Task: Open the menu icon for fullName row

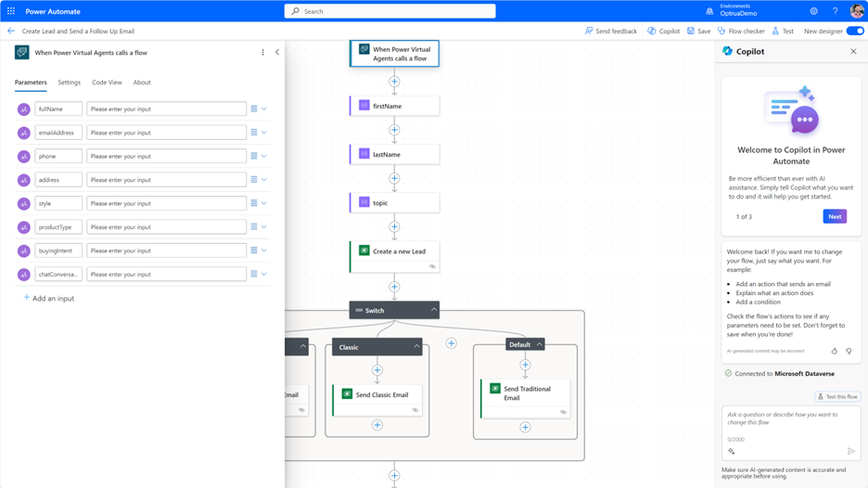Action: (254, 109)
